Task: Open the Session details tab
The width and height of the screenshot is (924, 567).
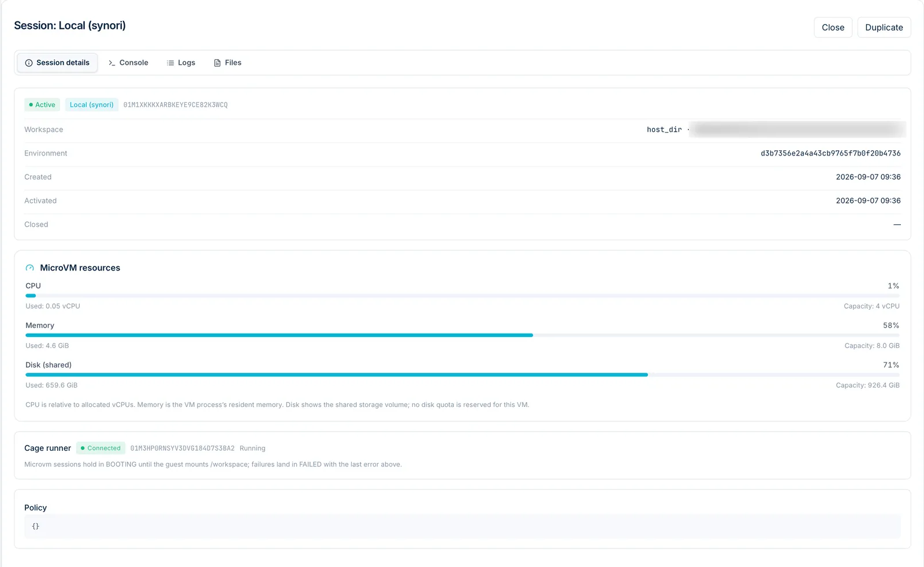Action: [57, 62]
